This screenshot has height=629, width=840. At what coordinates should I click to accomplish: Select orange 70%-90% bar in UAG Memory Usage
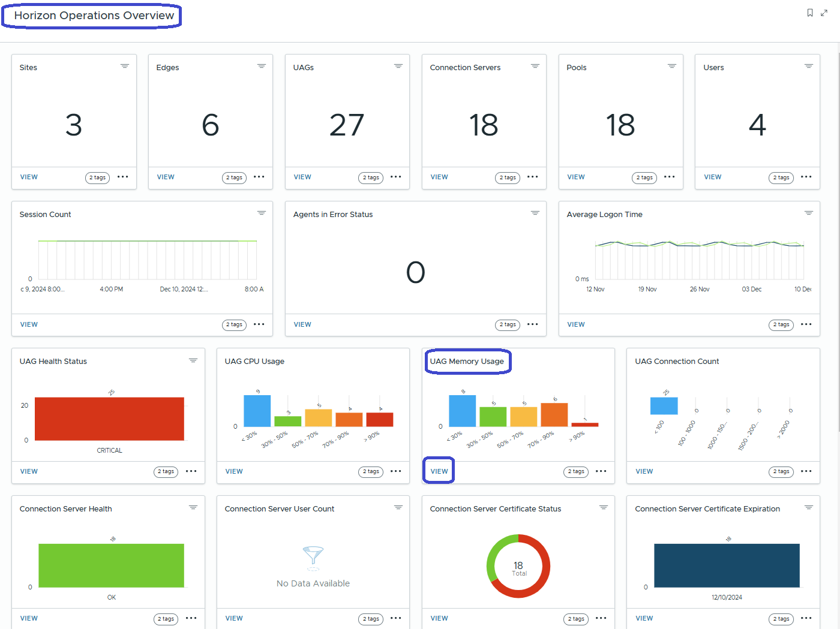tap(554, 415)
